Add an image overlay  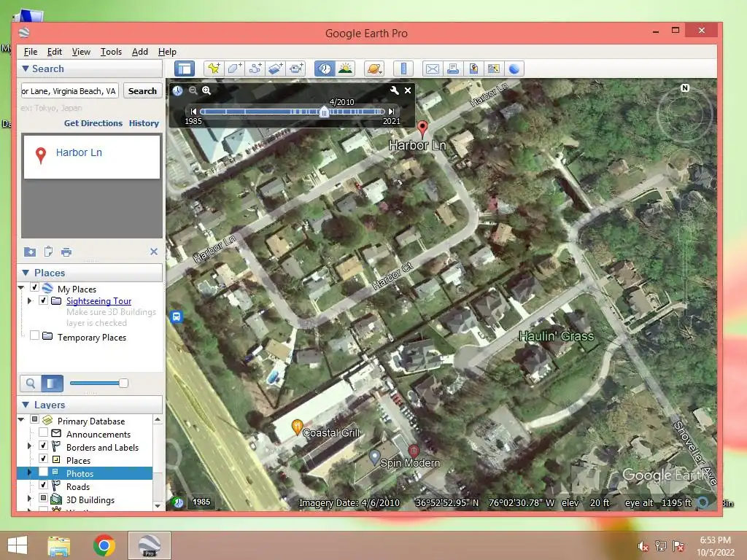point(275,69)
